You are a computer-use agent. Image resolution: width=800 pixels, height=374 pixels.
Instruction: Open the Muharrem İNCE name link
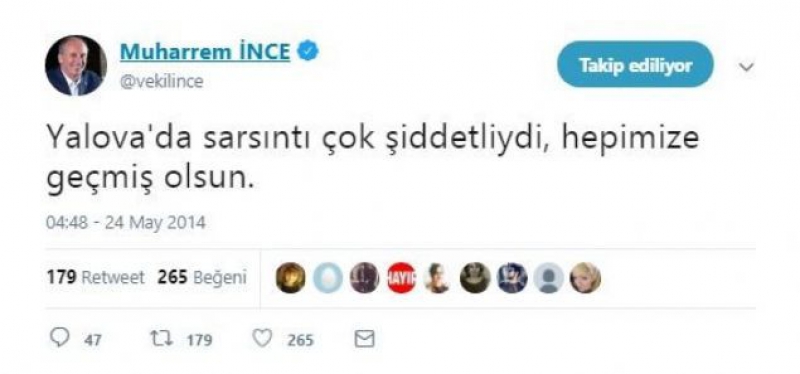coord(205,52)
